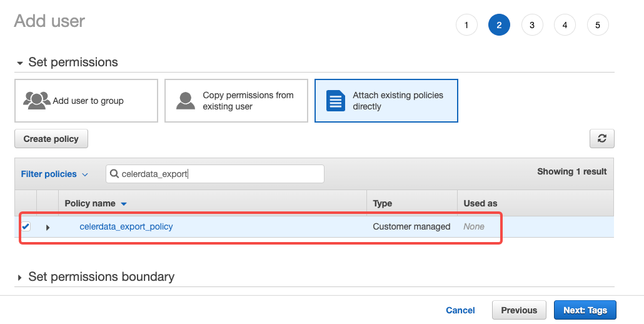The width and height of the screenshot is (644, 324).
Task: Expand Set permissions boundary section
Action: 20,278
